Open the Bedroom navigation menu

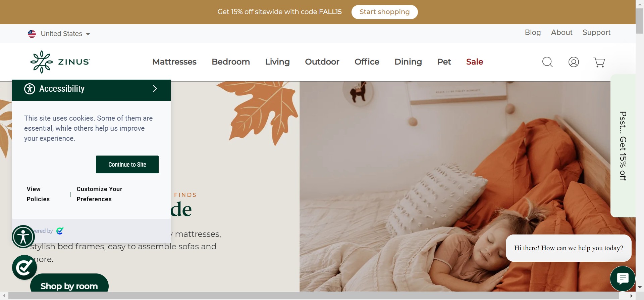pyautogui.click(x=231, y=62)
